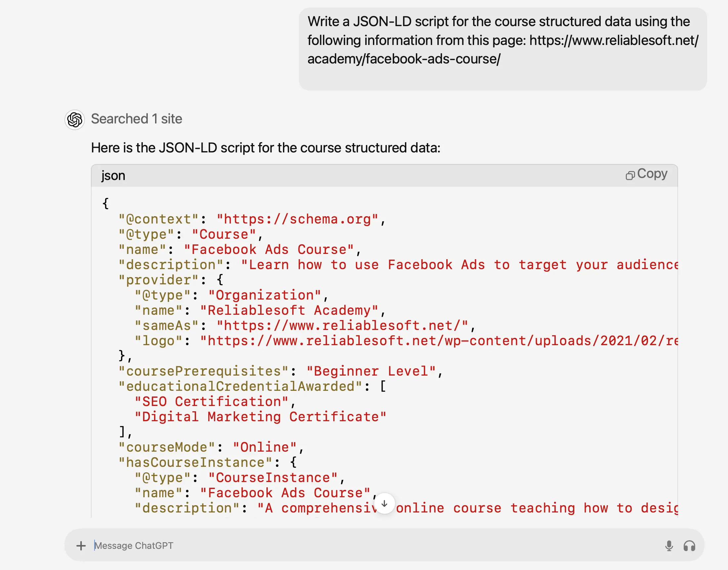Click the "logo" URL line in code
The image size is (728, 570).
pyautogui.click(x=406, y=341)
